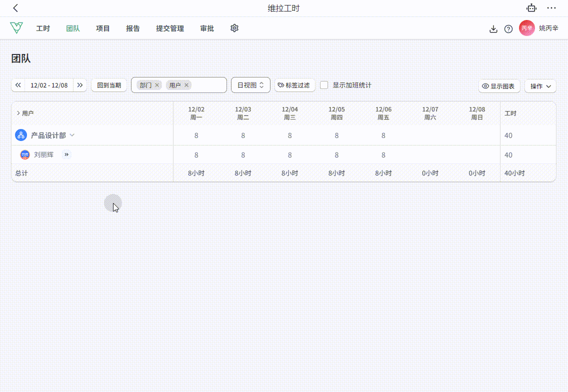Toggle 显示图表 chart visibility
568x392 pixels.
(499, 86)
